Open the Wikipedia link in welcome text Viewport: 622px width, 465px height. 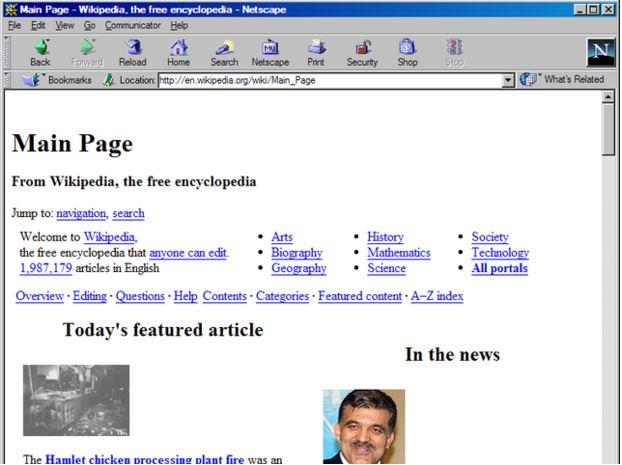pos(109,237)
